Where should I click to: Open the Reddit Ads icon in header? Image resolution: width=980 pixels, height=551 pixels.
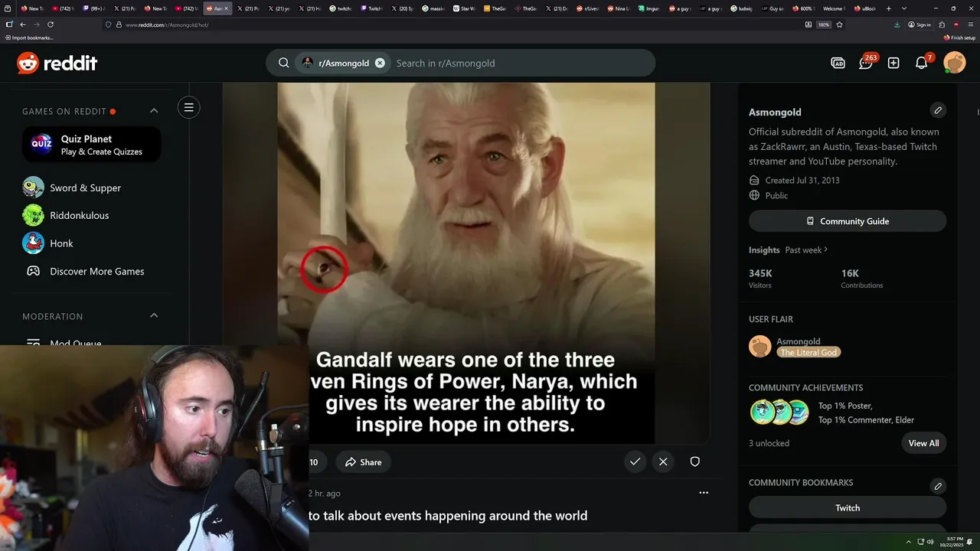pos(838,64)
